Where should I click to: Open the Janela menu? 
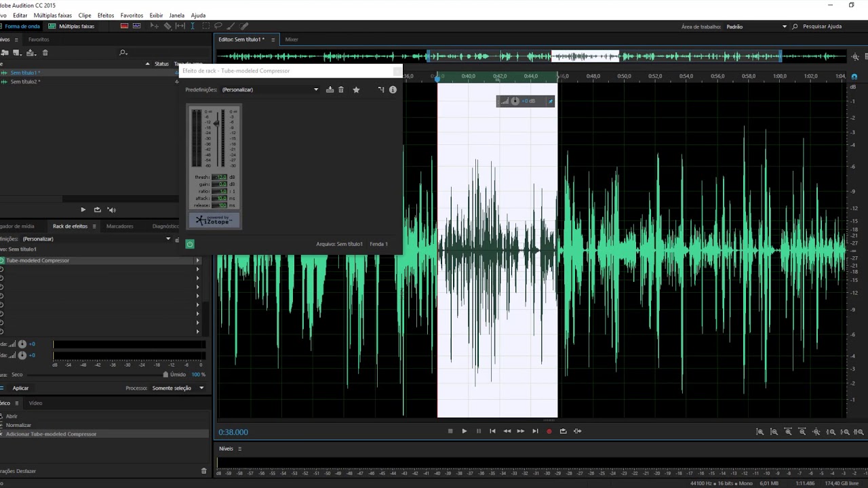(176, 15)
